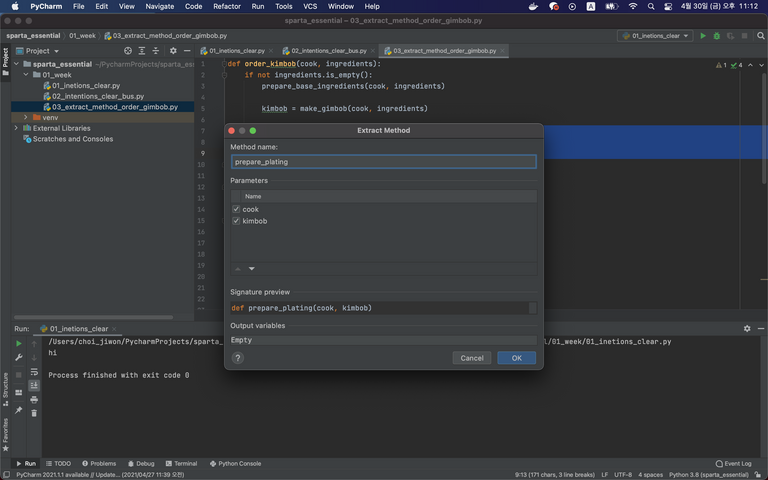Move parameter up in Extract Method dialog

tap(238, 269)
